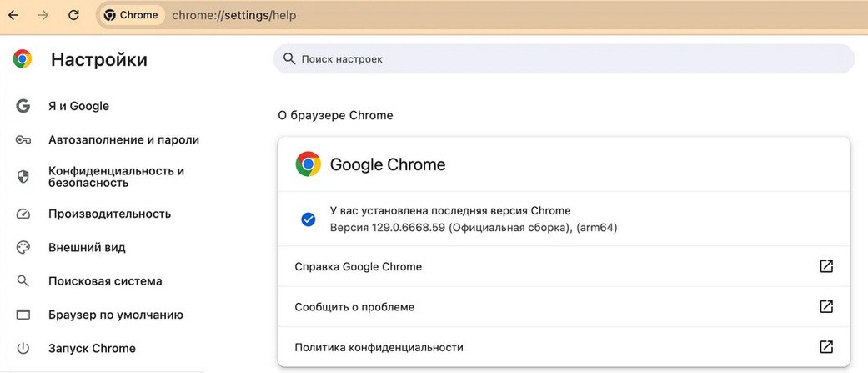Click the magnifier icon in settings search
Screen dimensions: 868x373
(x=289, y=58)
